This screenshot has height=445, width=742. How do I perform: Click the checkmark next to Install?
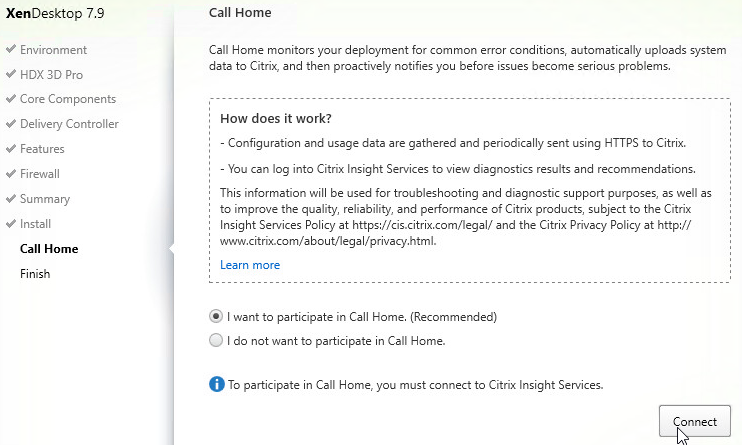[11, 223]
